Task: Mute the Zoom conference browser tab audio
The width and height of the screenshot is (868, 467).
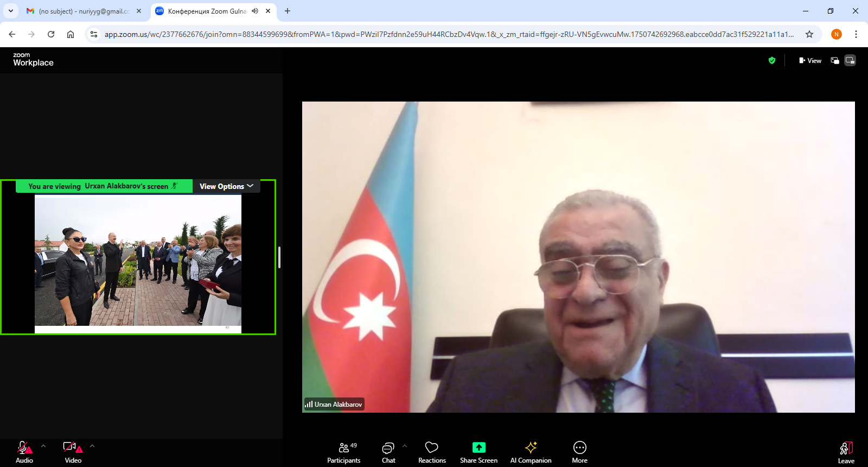Action: pyautogui.click(x=255, y=11)
